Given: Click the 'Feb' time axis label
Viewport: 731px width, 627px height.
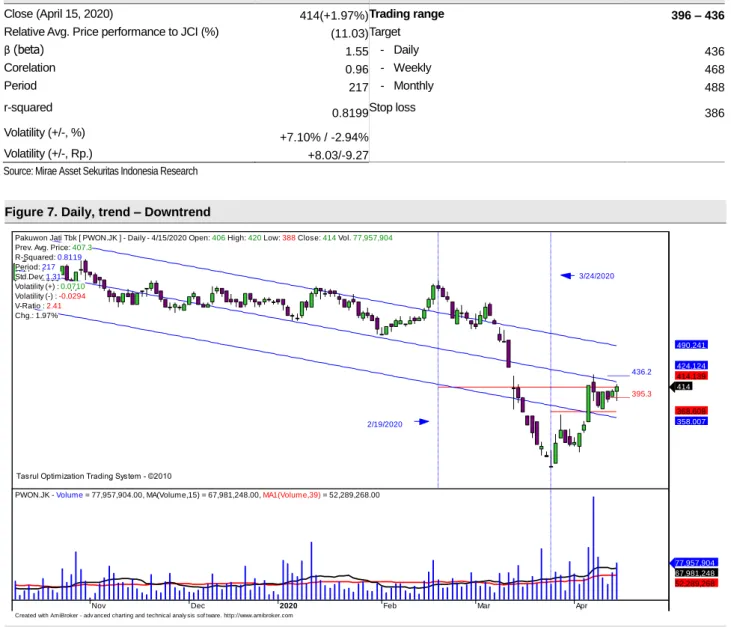Looking at the screenshot, I should coord(390,606).
